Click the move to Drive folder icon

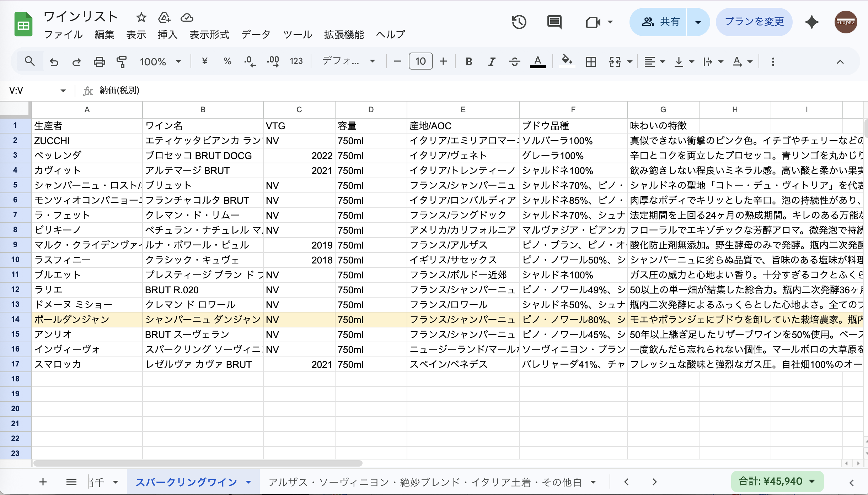164,17
